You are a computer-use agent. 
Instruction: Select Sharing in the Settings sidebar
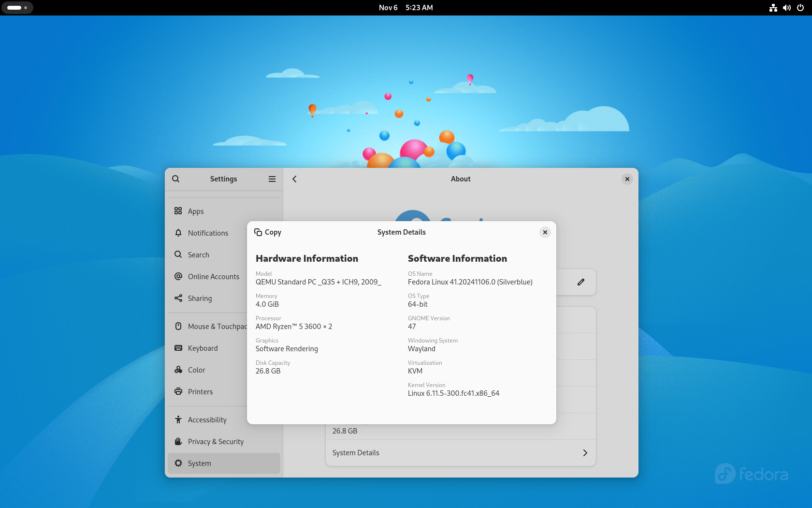click(x=224, y=298)
